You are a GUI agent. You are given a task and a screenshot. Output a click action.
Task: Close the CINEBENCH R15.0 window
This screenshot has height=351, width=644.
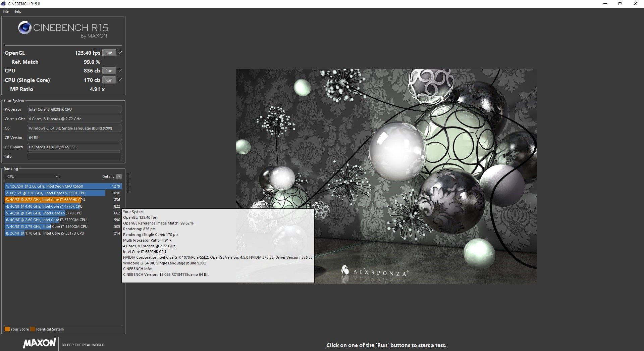[x=636, y=4]
